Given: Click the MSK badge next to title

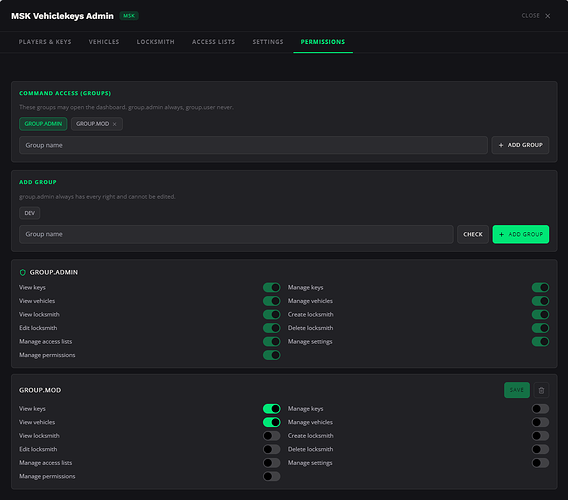Looking at the screenshot, I should [129, 16].
